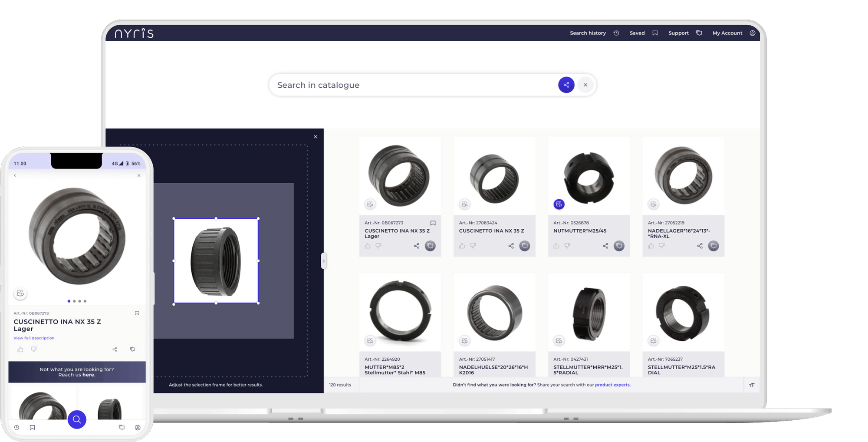Open saved items in the phone bottom bar
This screenshot has height=442, width=868.
coord(32,428)
